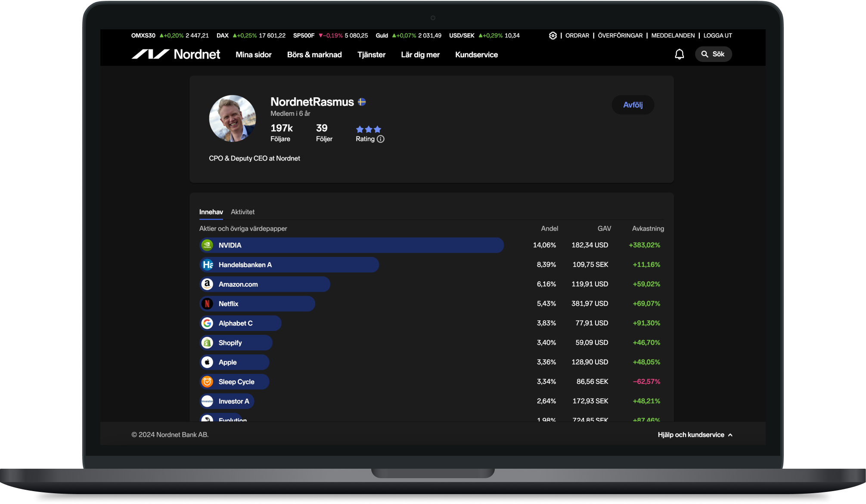Click the Sleep Cycle logo icon
Image resolution: width=866 pixels, height=504 pixels.
[207, 382]
